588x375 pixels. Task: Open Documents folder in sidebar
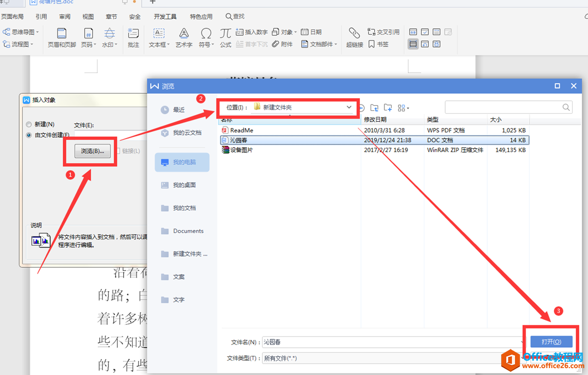pyautogui.click(x=182, y=231)
